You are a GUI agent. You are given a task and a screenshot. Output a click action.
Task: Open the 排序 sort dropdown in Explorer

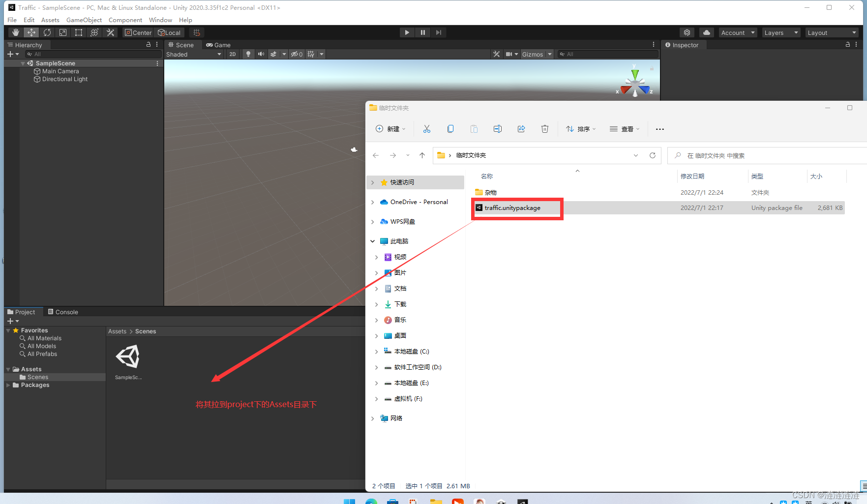[580, 129]
